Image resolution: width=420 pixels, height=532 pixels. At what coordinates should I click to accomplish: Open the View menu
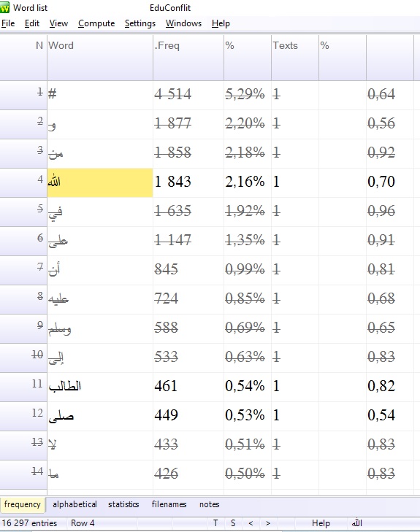point(58,23)
